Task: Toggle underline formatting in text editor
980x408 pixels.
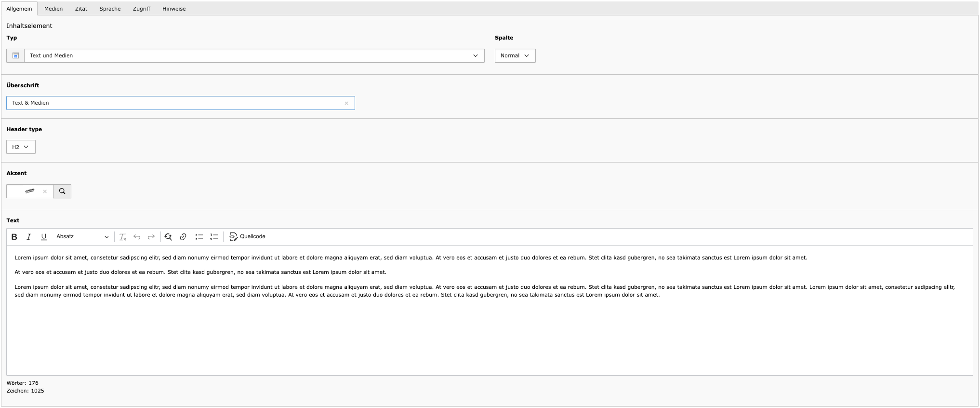Action: [x=44, y=237]
